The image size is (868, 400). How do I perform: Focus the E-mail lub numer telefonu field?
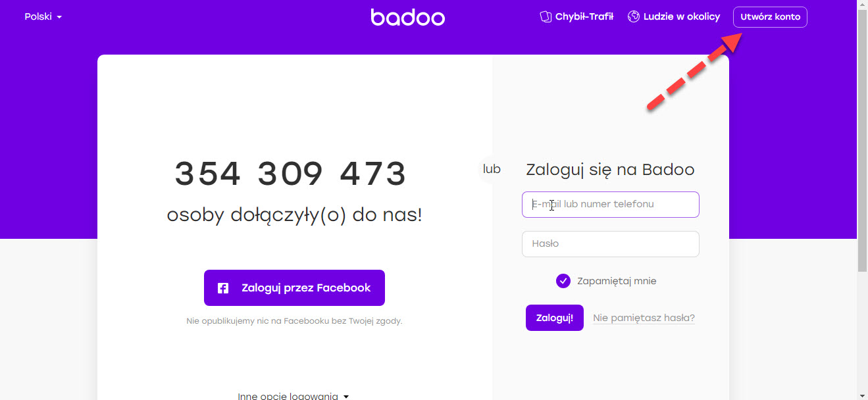coord(611,205)
